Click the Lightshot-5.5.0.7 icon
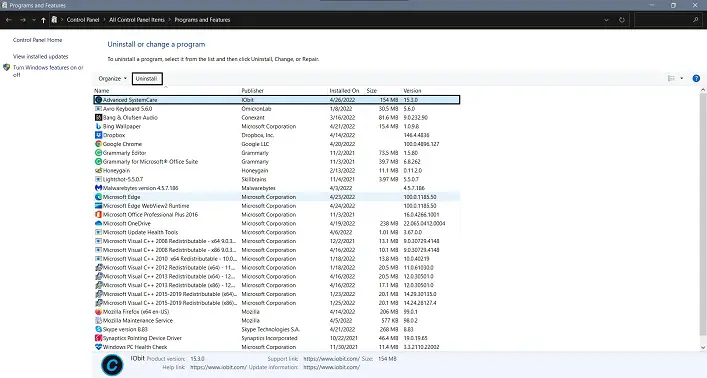707x378 pixels. [98, 179]
